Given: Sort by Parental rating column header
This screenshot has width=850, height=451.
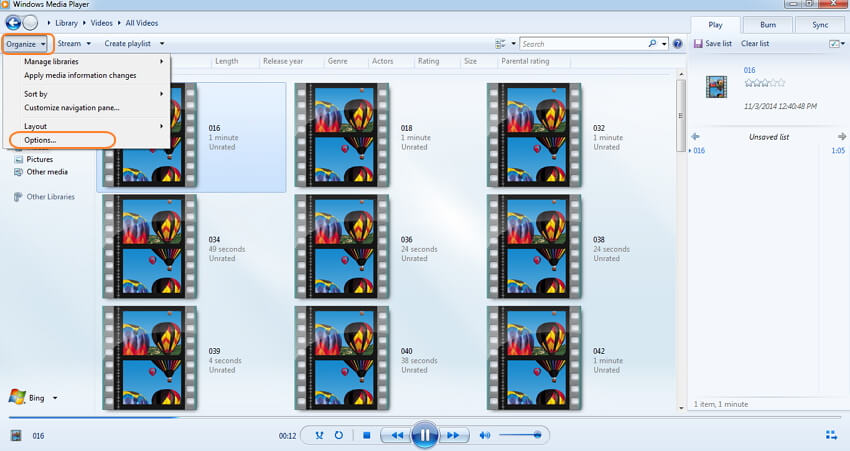Looking at the screenshot, I should (x=525, y=61).
